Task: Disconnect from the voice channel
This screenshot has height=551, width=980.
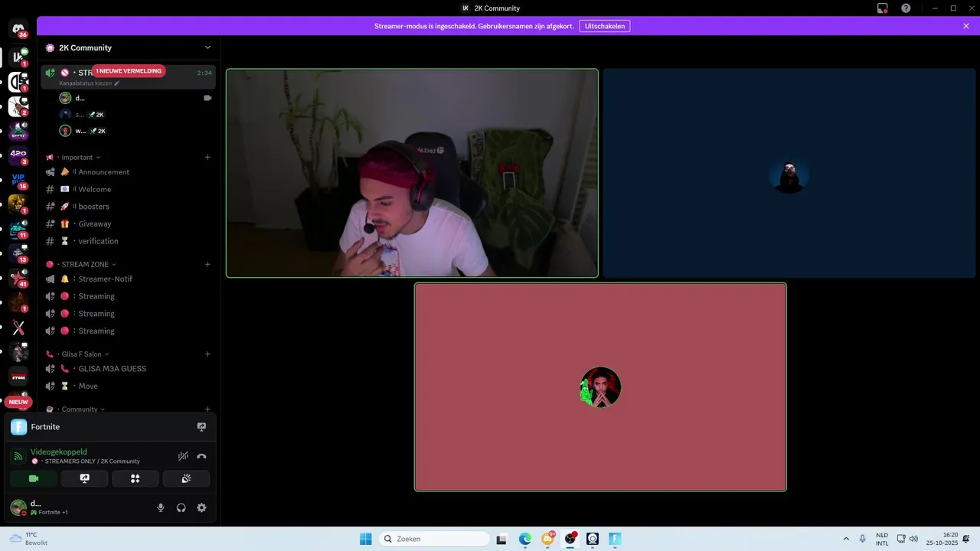Action: click(201, 456)
